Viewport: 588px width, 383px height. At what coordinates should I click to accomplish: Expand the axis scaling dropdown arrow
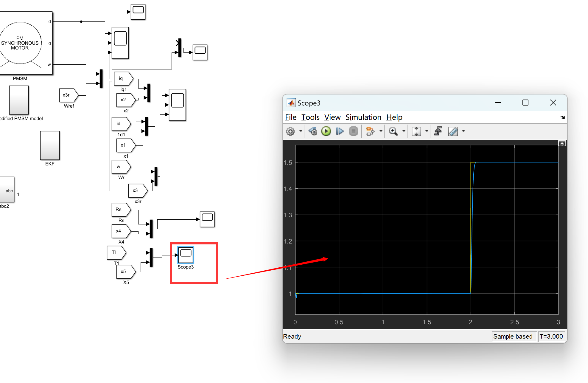pyautogui.click(x=427, y=131)
